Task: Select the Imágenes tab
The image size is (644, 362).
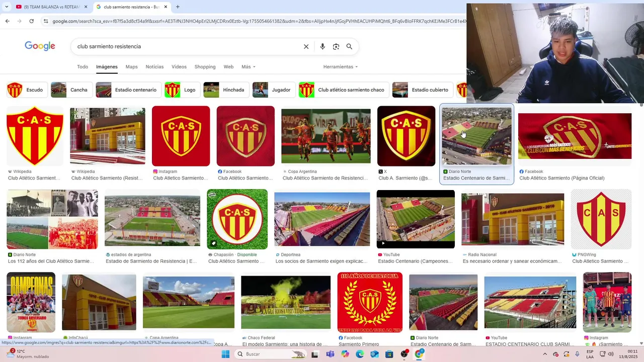Action: pyautogui.click(x=107, y=67)
